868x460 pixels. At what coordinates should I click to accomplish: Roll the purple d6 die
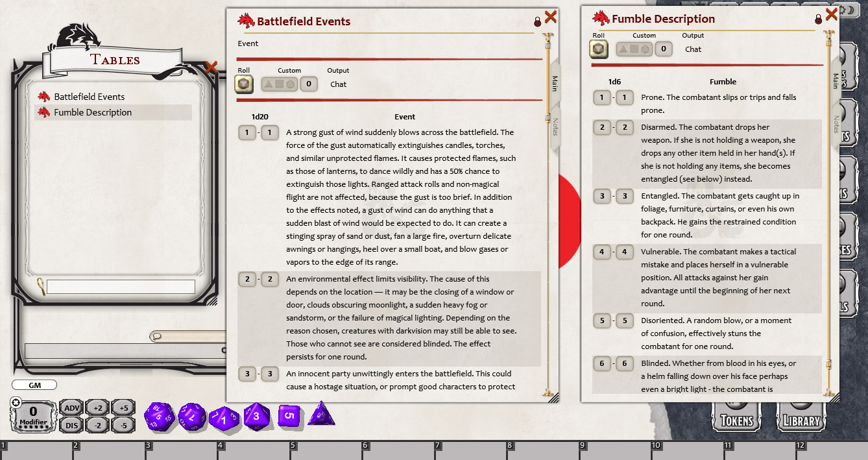pyautogui.click(x=289, y=415)
